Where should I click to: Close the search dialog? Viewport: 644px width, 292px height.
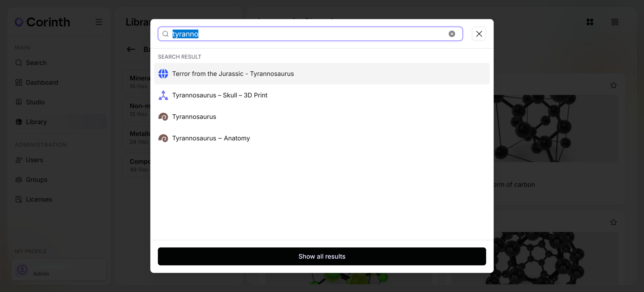pyautogui.click(x=479, y=34)
